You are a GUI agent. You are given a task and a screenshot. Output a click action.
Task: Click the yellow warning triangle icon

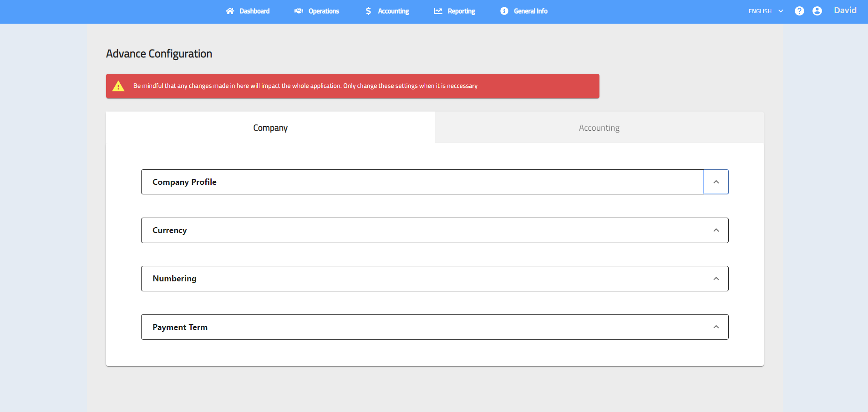tap(118, 86)
